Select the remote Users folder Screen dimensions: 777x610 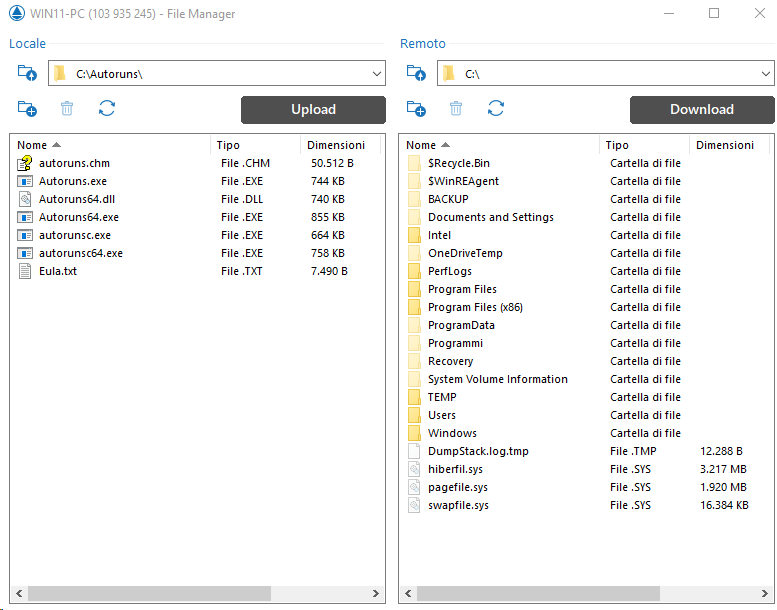(441, 415)
